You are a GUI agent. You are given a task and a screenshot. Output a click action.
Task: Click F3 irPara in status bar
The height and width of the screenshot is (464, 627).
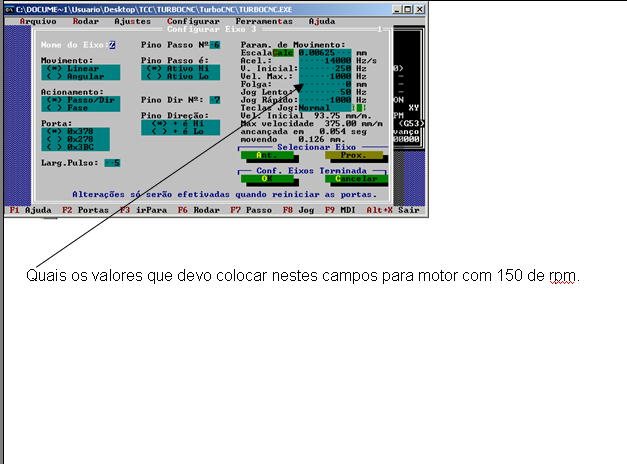point(143,210)
